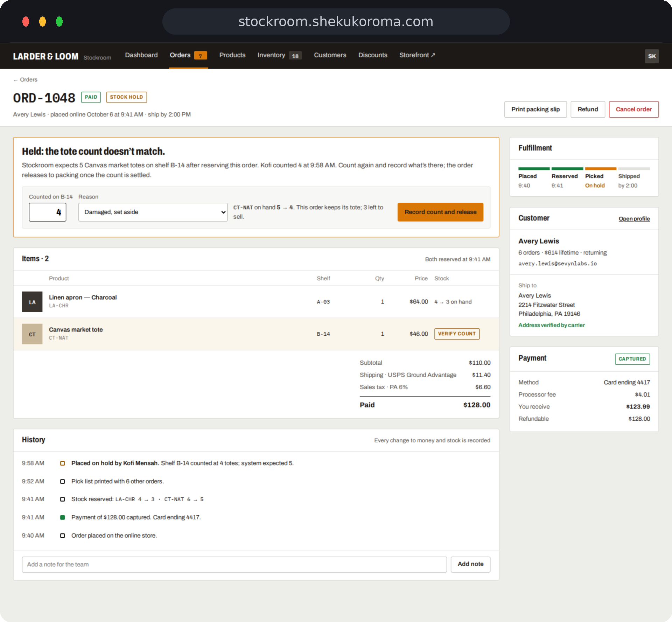Click the Placed fulfillment step
Screen dimensions: 672x622
534,178
